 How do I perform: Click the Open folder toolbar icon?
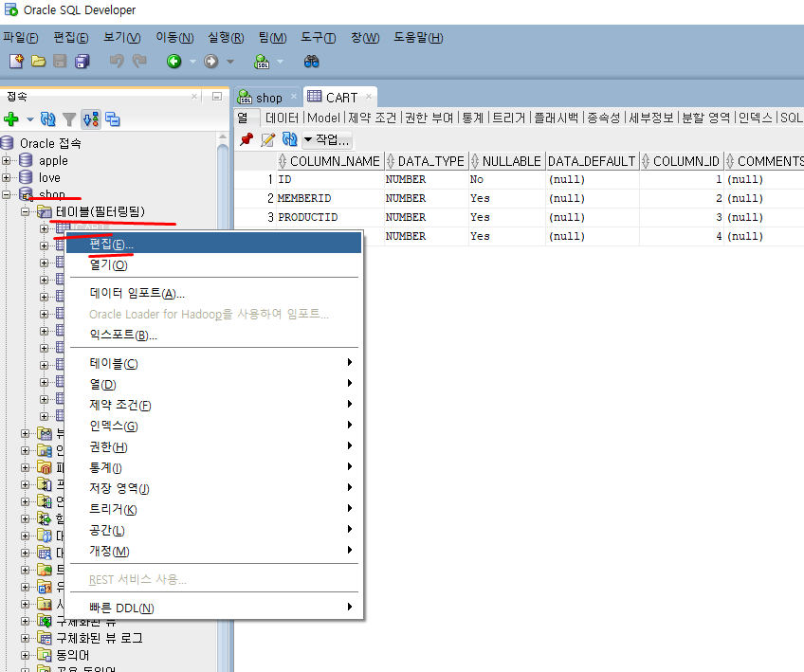pos(39,62)
